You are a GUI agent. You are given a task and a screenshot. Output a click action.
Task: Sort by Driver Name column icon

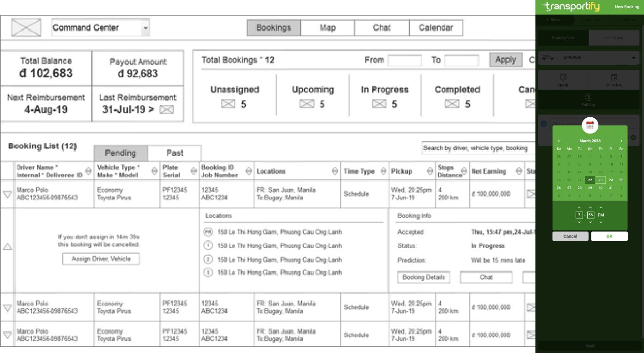pos(88,171)
